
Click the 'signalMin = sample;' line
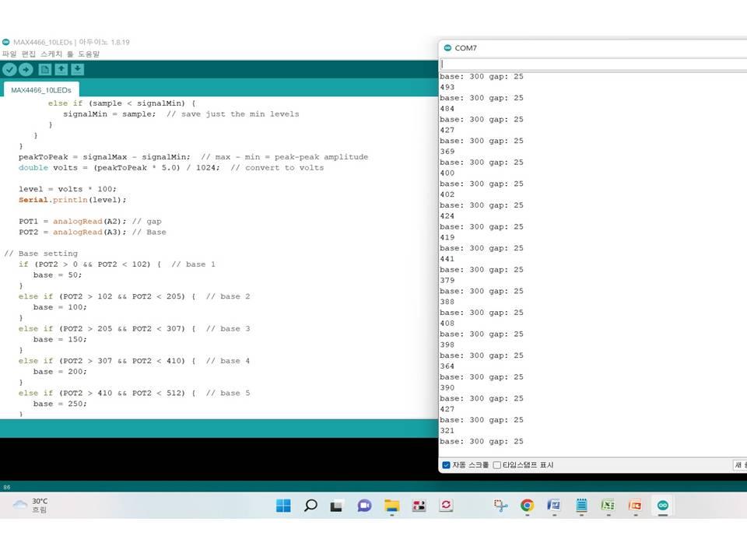(x=109, y=114)
